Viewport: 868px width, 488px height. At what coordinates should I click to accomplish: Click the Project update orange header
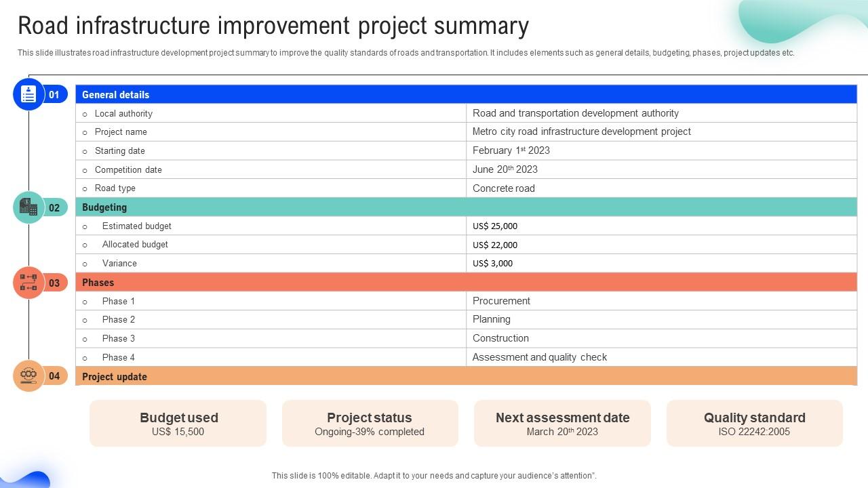466,376
